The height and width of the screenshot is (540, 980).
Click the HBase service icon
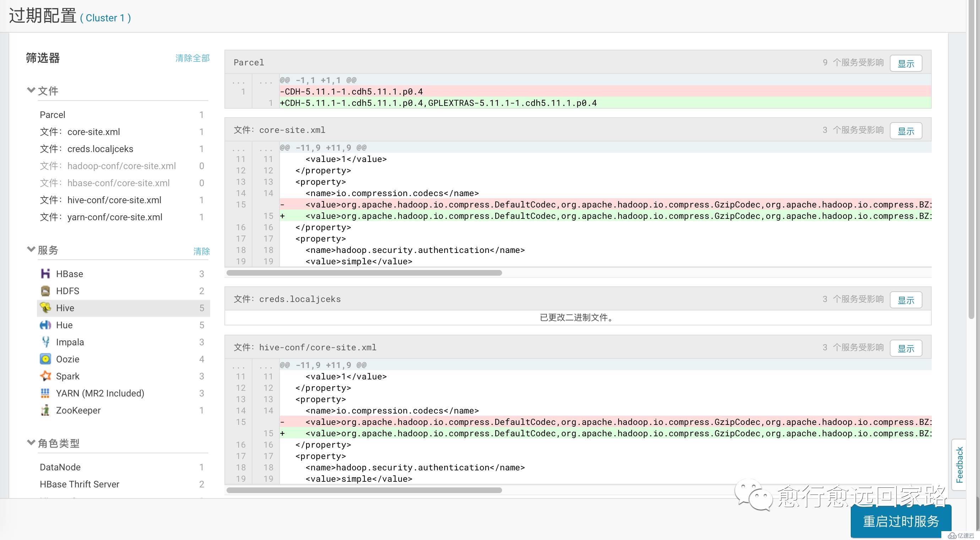click(x=45, y=273)
